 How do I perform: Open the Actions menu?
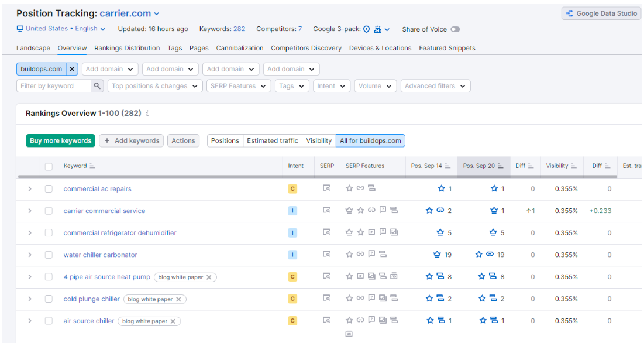pos(183,140)
